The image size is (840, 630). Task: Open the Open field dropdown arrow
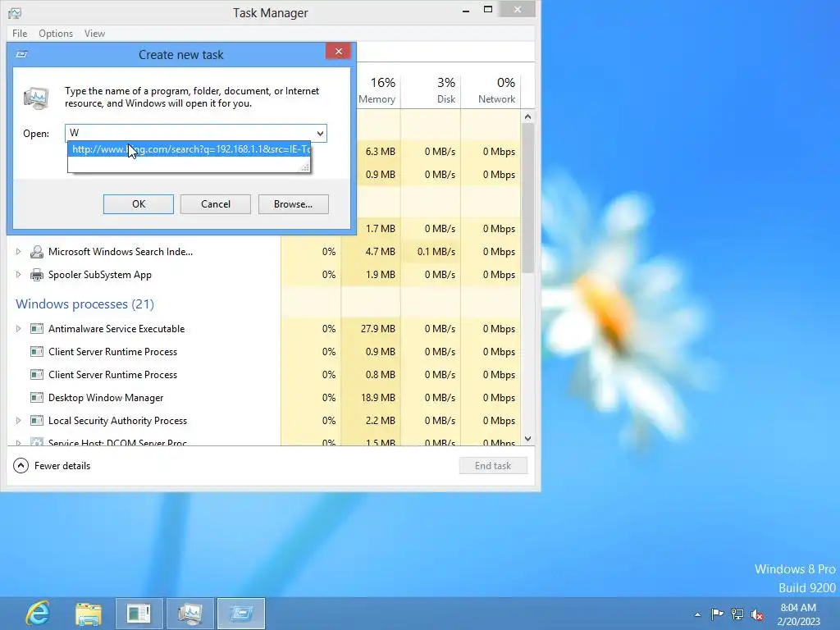click(x=320, y=134)
